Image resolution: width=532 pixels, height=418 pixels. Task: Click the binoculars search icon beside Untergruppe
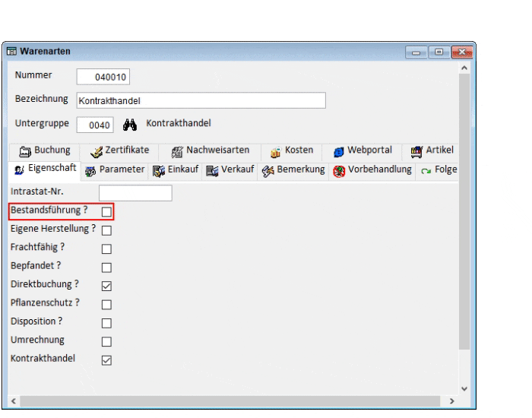click(130, 125)
